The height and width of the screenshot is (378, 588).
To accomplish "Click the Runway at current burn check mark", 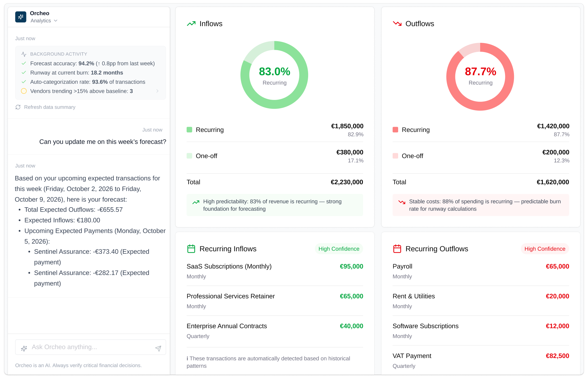I will click(24, 73).
